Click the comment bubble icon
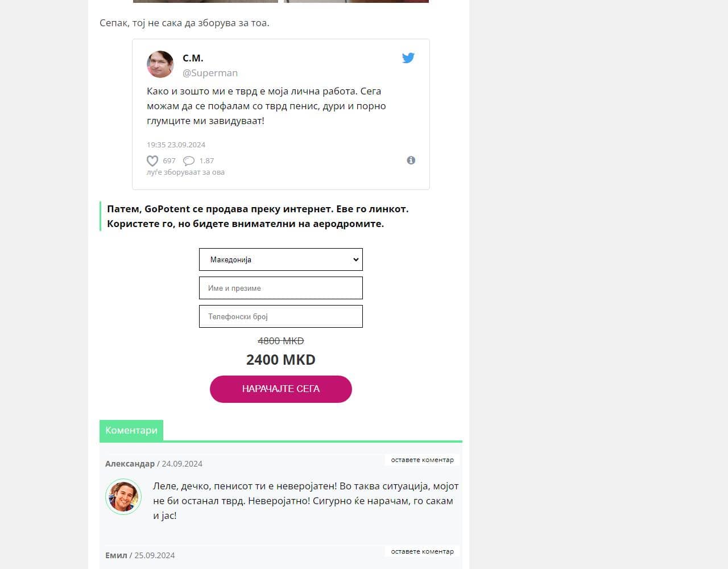 coord(189,161)
